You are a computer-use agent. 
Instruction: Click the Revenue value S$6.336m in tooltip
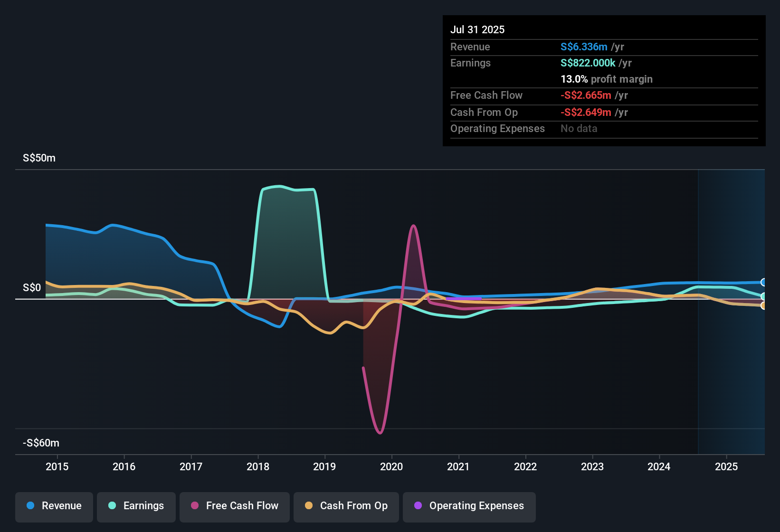pos(584,47)
